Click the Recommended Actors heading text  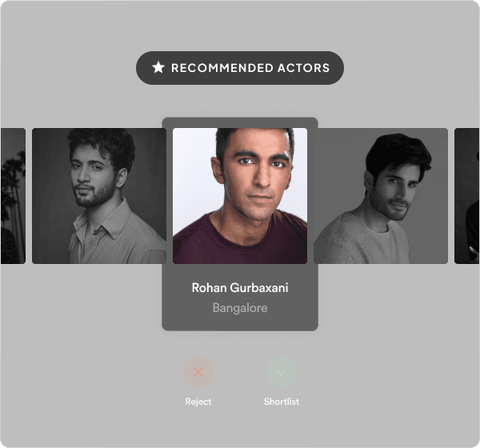coord(250,68)
